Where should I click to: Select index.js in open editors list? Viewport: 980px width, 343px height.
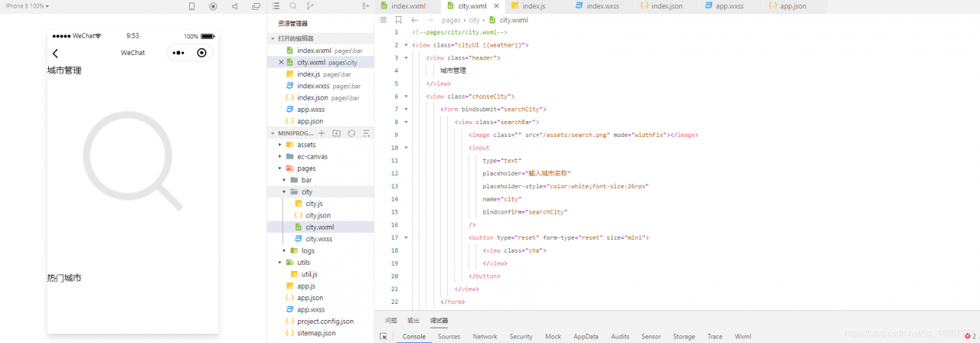tap(320, 74)
